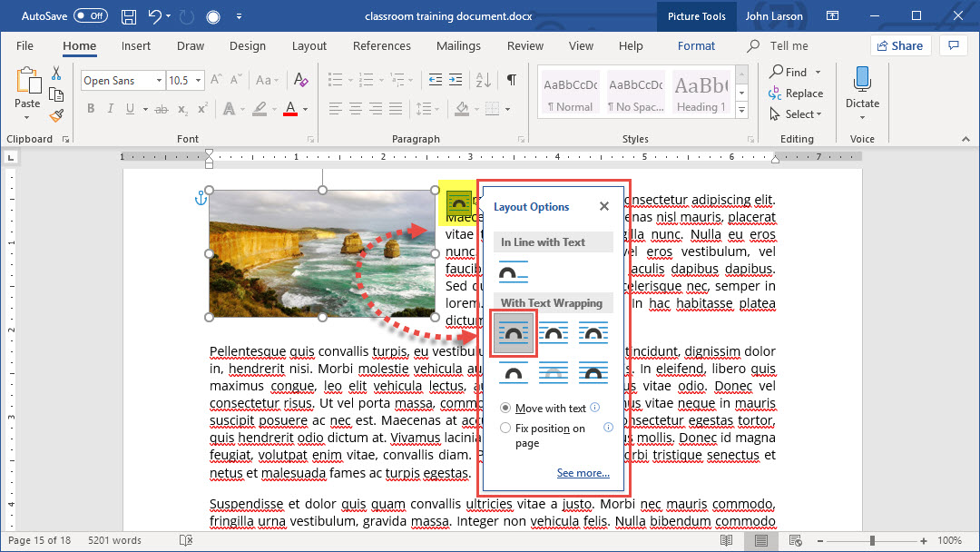This screenshot has width=980, height=552.
Task: Switch to the Picture Tools Format tab
Action: (x=696, y=46)
